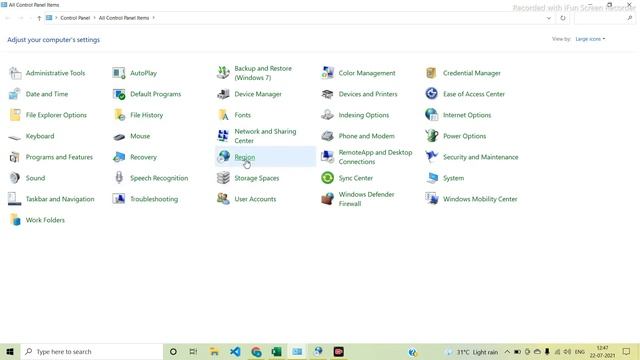Open the Windows Start menu

pyautogui.click(x=10, y=351)
